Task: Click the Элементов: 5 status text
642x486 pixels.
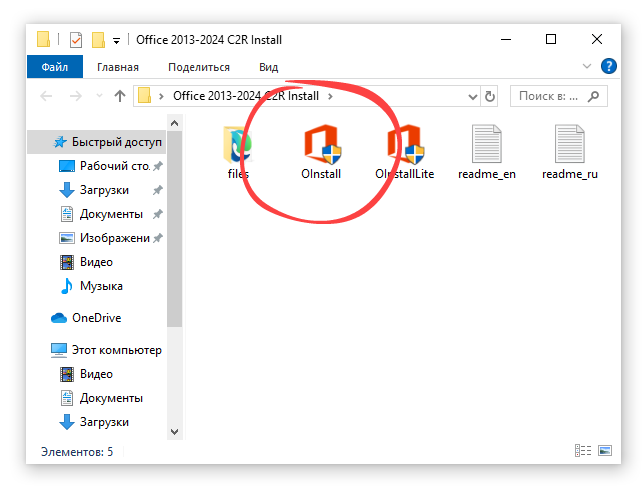Action: pyautogui.click(x=77, y=452)
